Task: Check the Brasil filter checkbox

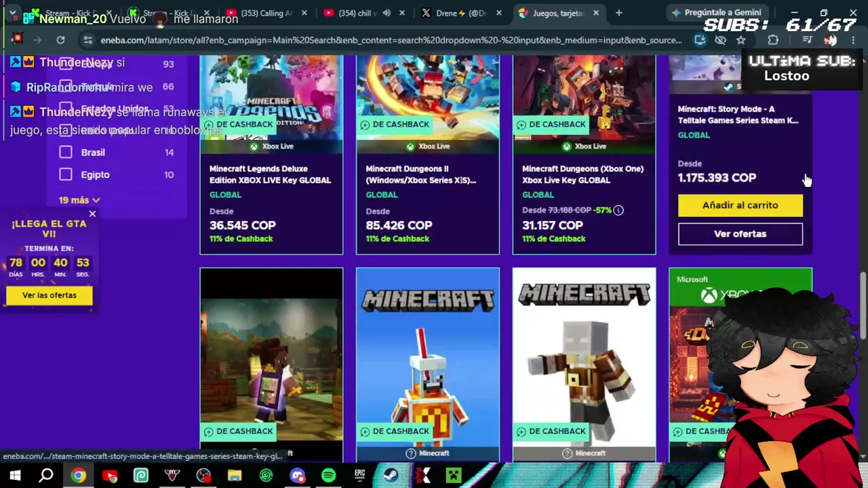Action: click(66, 152)
